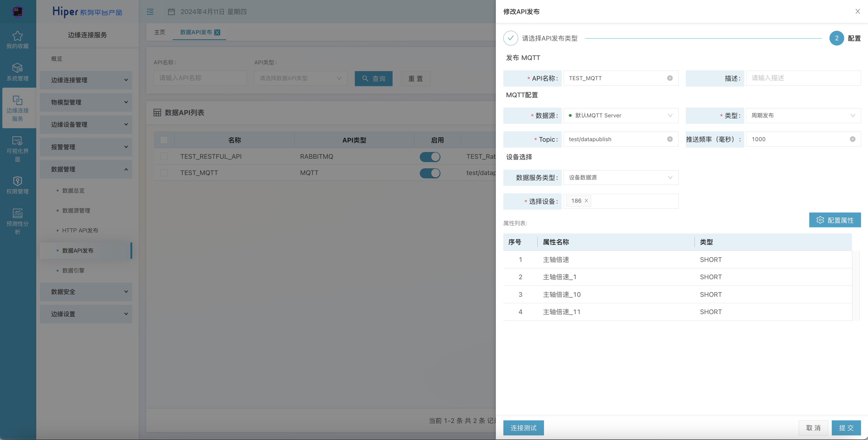Open 数据源管理 submenu item
The height and width of the screenshot is (440, 868).
pos(76,210)
